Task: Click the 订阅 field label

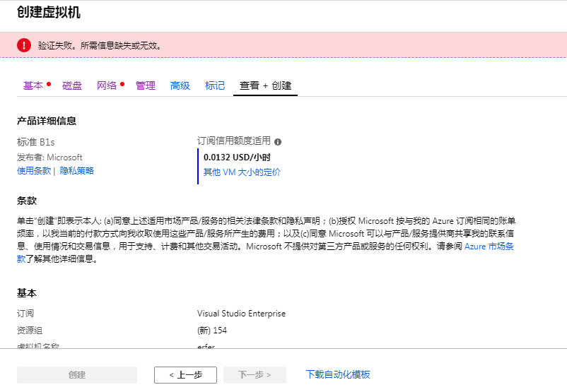Action: (25, 313)
